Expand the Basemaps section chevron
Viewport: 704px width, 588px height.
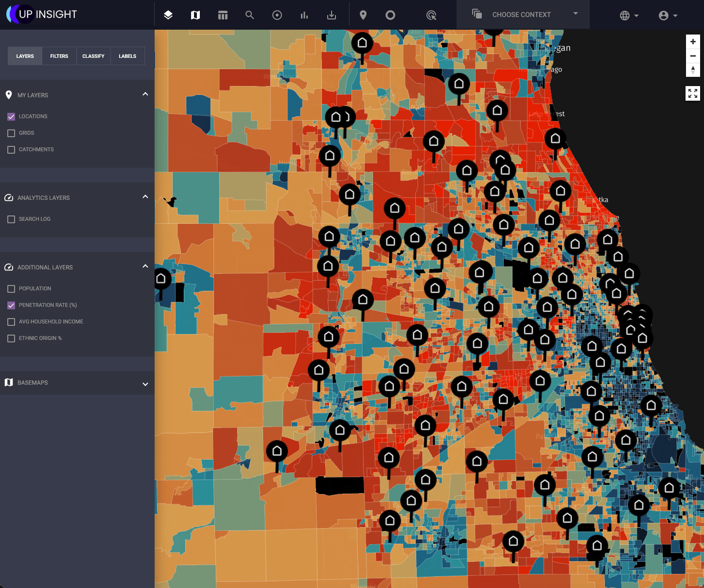pos(145,384)
